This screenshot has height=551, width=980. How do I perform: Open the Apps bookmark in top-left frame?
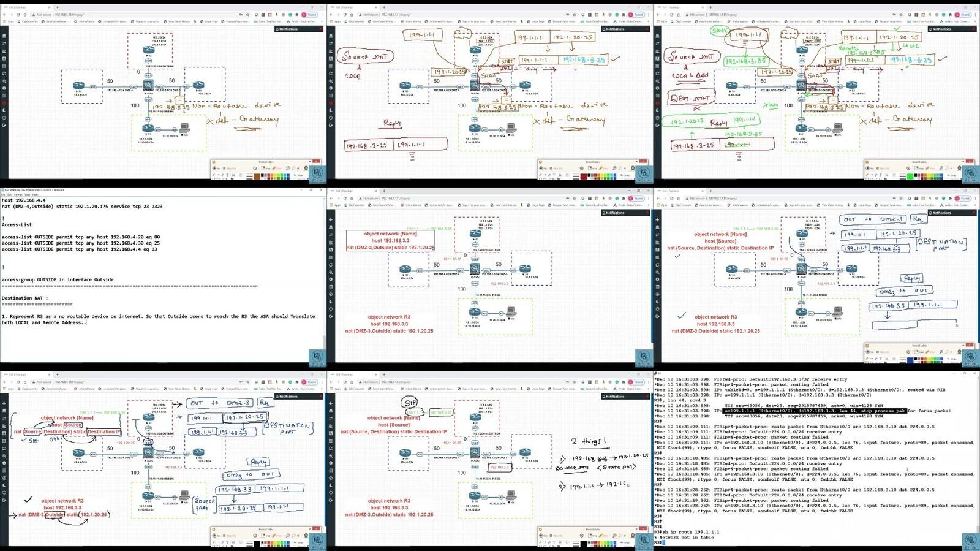[x=10, y=21]
